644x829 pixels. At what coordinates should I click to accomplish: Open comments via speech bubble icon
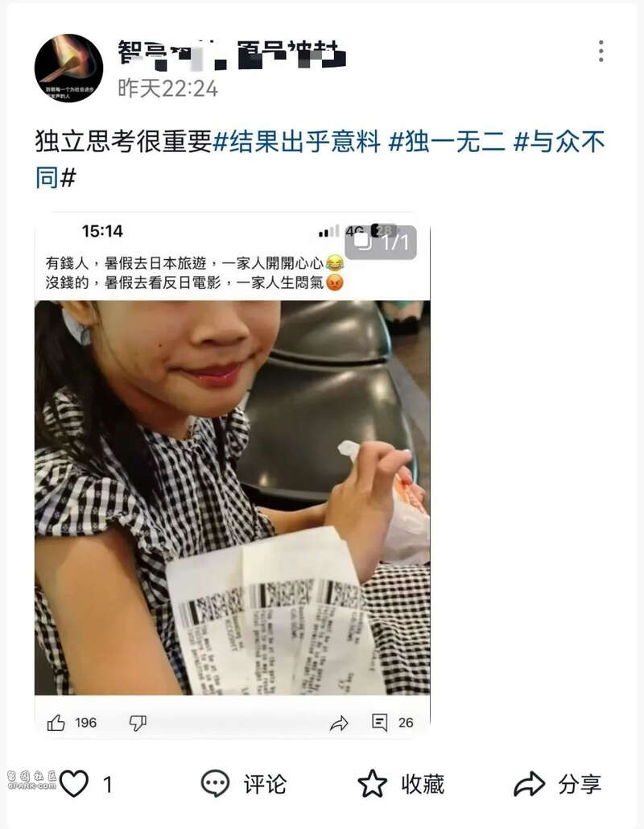pos(215,784)
